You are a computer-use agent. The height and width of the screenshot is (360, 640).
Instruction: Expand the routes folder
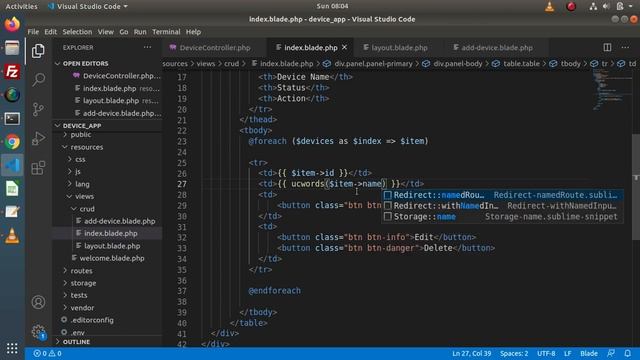[81, 271]
